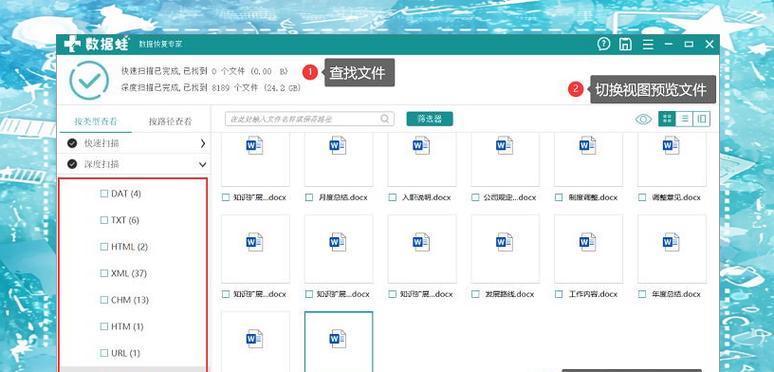The height and width of the screenshot is (372, 774).
Task: Click the 制度调整.docx file name
Action: point(592,197)
